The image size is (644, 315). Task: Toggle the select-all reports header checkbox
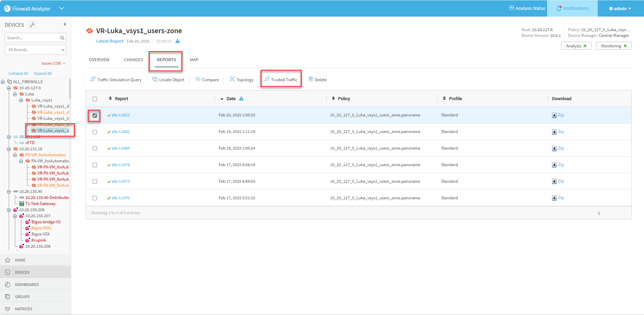coord(95,99)
